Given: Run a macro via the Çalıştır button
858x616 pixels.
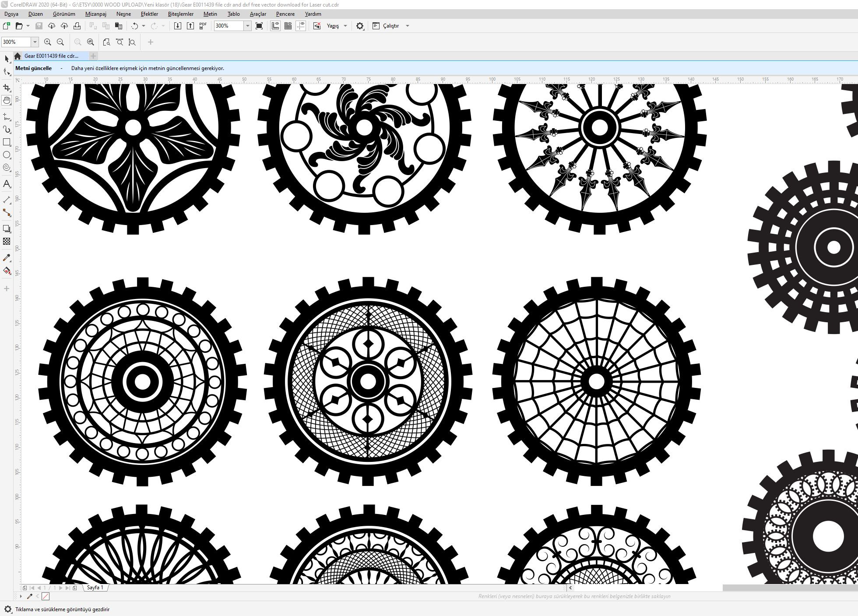Looking at the screenshot, I should point(390,26).
